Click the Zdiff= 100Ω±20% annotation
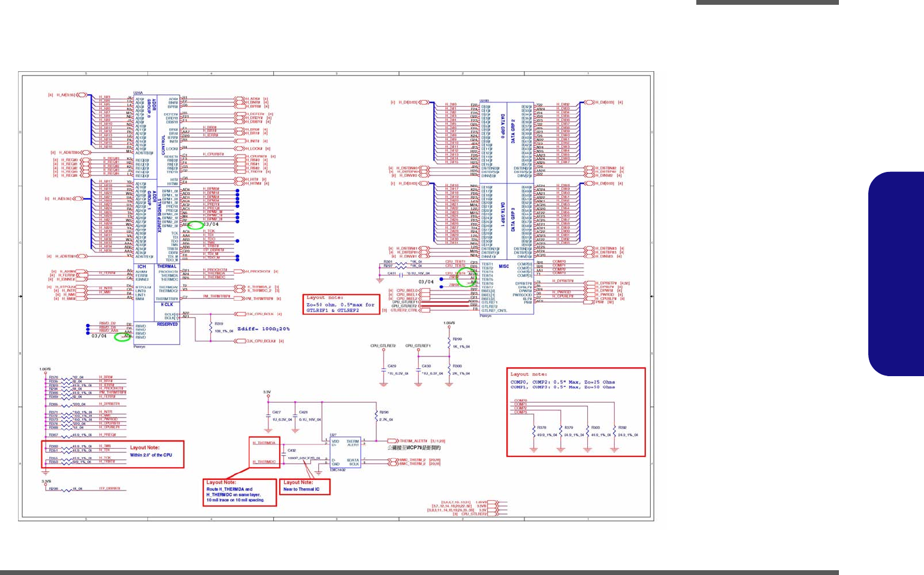Viewport: 924px width, 575px height. point(263,329)
